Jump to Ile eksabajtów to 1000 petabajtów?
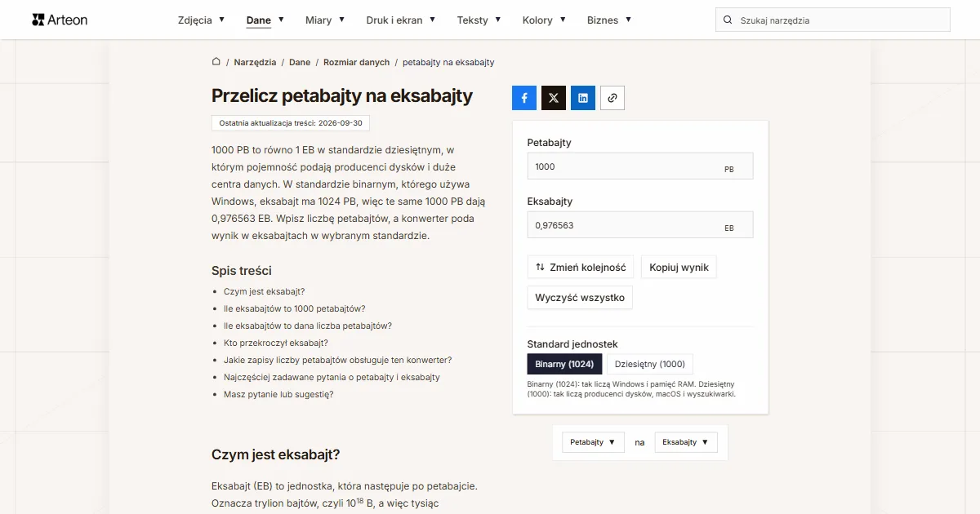Screen dimensions: 980x514 coord(294,308)
